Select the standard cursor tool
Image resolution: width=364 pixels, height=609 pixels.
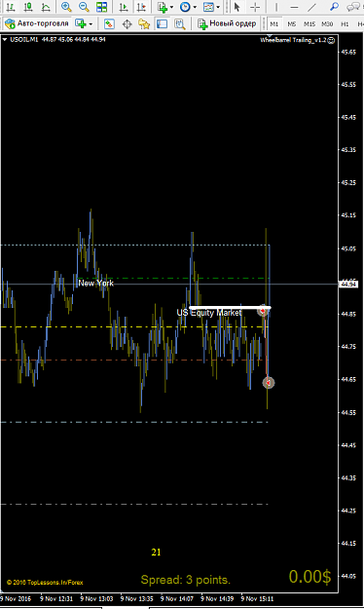pos(237,7)
